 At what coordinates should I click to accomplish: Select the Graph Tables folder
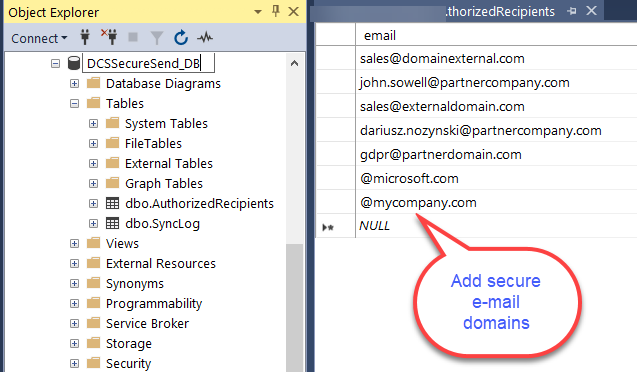pyautogui.click(x=164, y=184)
